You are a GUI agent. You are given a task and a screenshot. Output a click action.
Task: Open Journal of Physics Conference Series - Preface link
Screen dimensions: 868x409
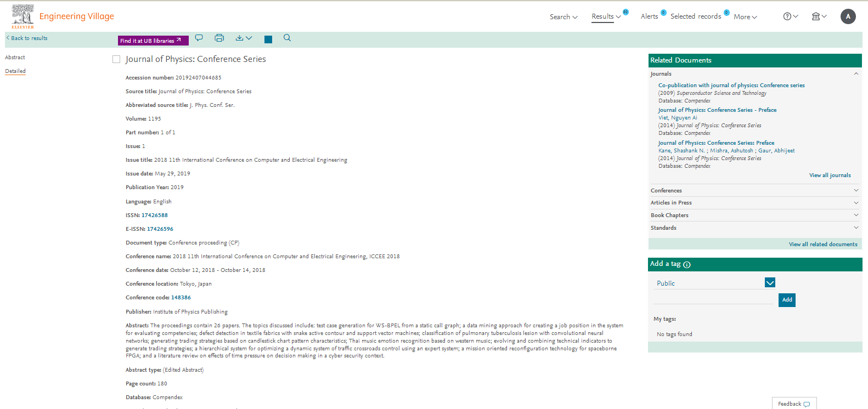pos(717,110)
